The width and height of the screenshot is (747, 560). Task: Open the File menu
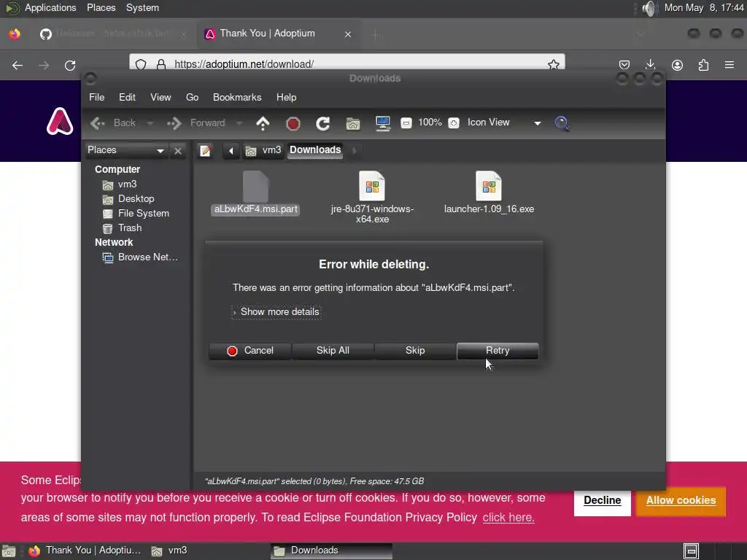97,97
